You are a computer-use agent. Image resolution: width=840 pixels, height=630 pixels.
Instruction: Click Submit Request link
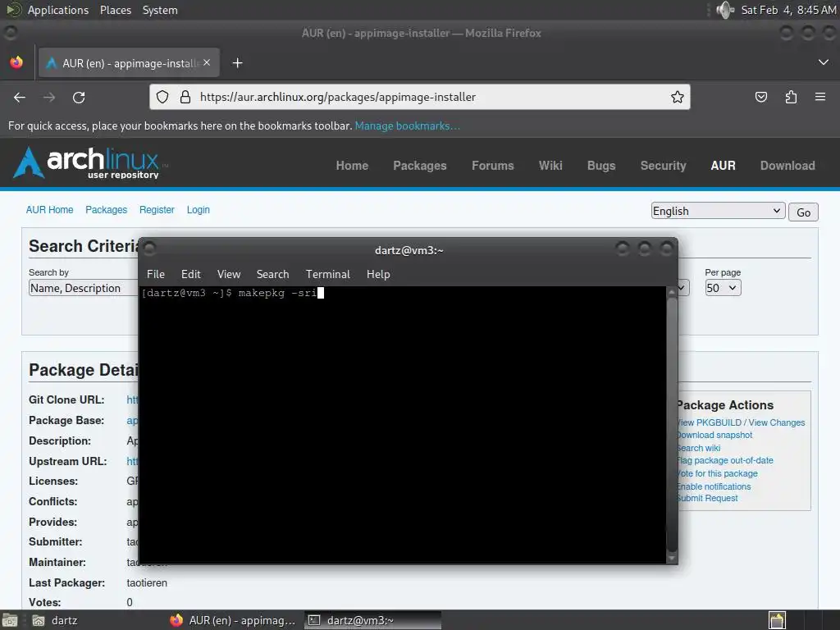click(x=707, y=498)
